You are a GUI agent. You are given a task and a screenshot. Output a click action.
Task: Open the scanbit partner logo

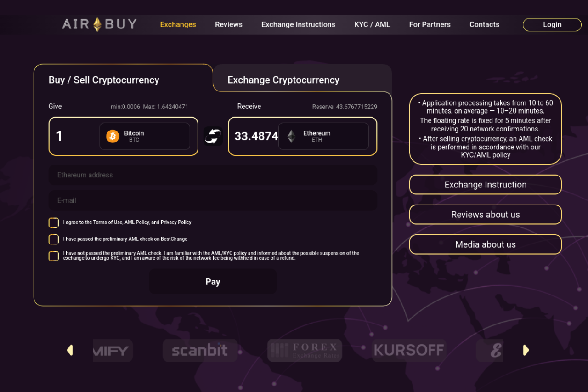pyautogui.click(x=200, y=351)
